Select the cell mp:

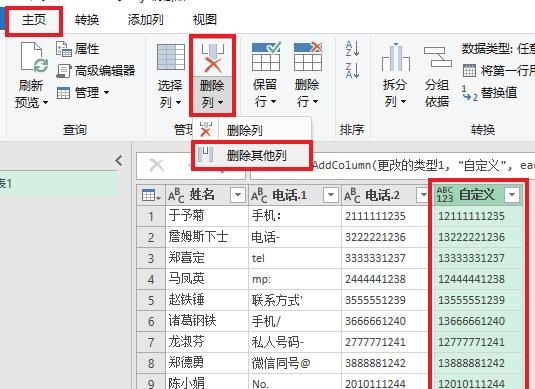(x=295, y=279)
